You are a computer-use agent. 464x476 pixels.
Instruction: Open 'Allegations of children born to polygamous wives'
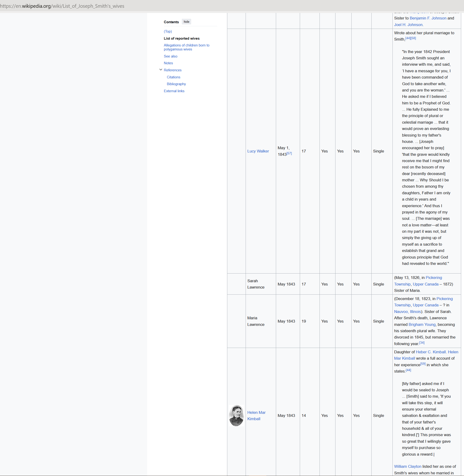[x=186, y=47]
